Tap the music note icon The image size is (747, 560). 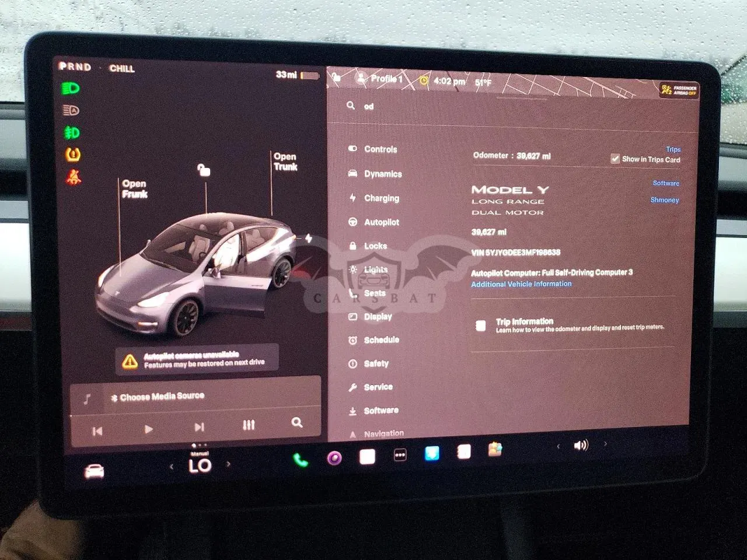pyautogui.click(x=87, y=399)
